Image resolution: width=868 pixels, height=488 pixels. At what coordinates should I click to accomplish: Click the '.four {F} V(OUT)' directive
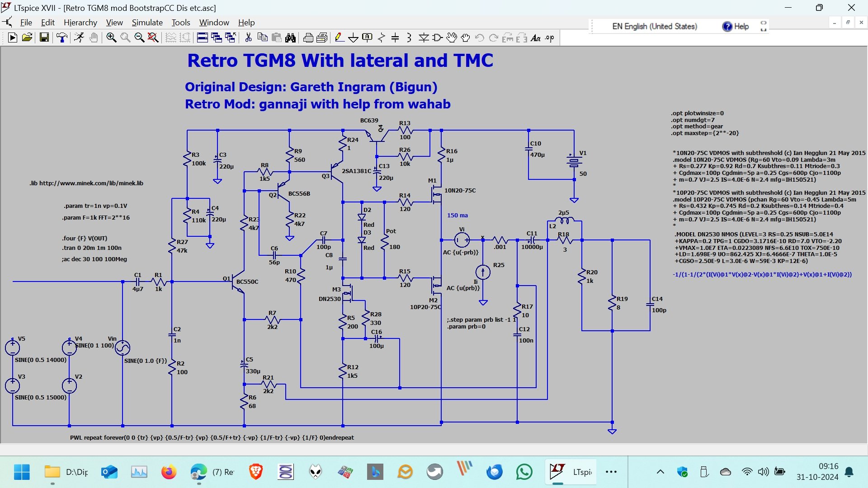tap(85, 238)
